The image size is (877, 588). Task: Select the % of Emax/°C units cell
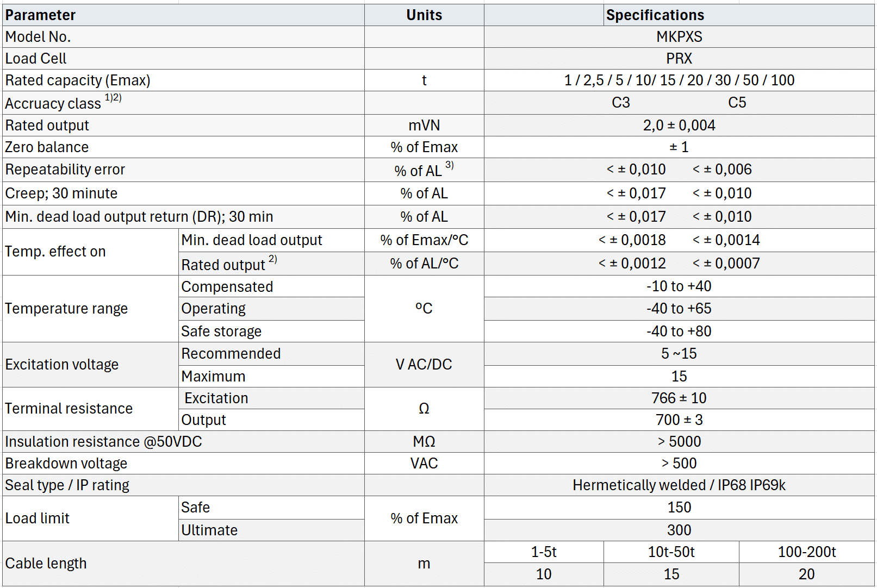[424, 240]
